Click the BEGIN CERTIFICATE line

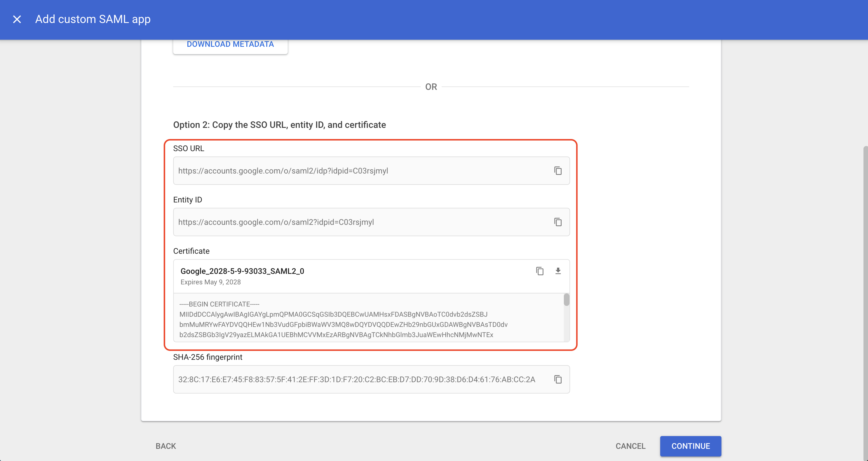pos(219,304)
